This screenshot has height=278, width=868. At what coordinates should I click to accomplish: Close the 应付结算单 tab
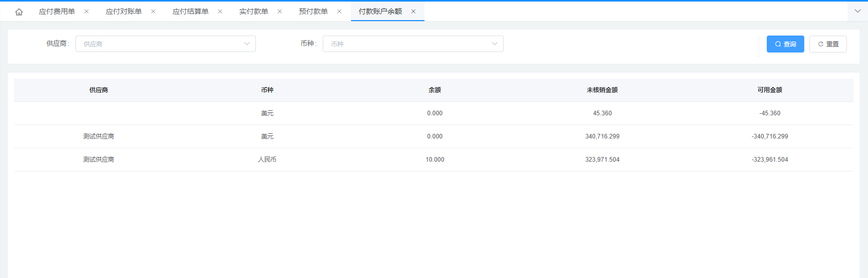[220, 11]
